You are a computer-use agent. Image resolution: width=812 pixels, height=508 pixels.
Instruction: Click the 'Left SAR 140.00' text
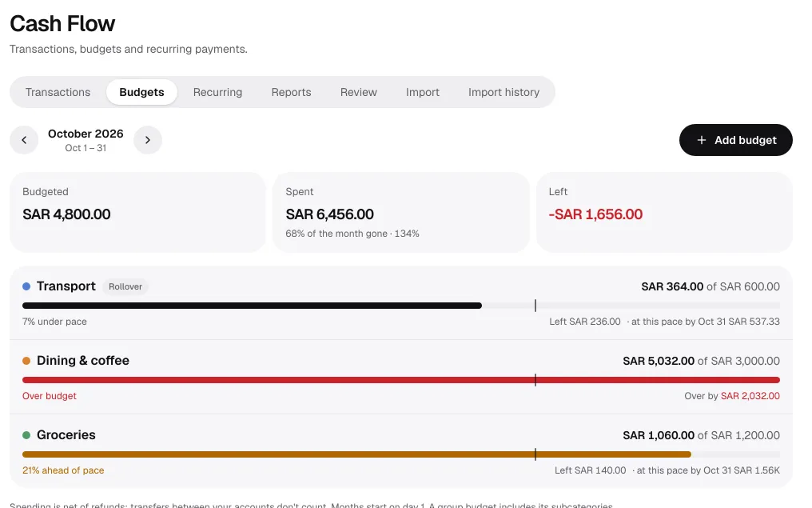(x=591, y=470)
